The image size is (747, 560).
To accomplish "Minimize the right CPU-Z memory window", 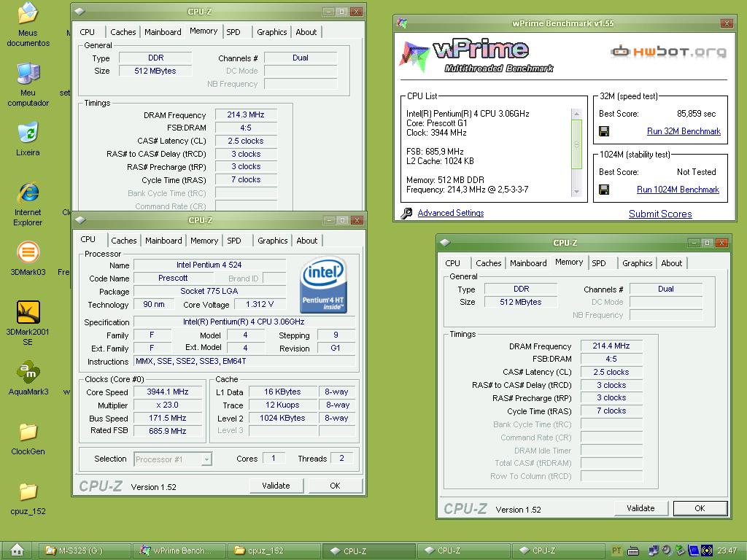I will coord(694,243).
